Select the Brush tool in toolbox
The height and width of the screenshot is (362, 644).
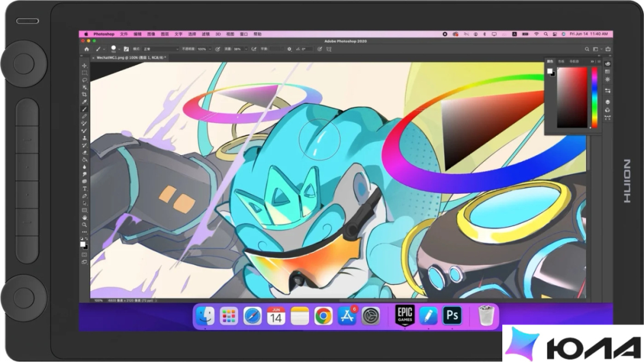[85, 110]
